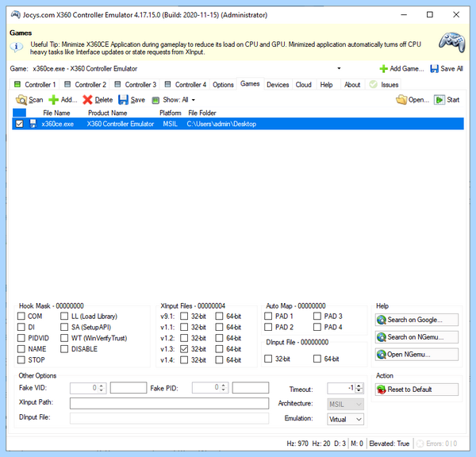Click the Fake PID text field

coord(251,388)
